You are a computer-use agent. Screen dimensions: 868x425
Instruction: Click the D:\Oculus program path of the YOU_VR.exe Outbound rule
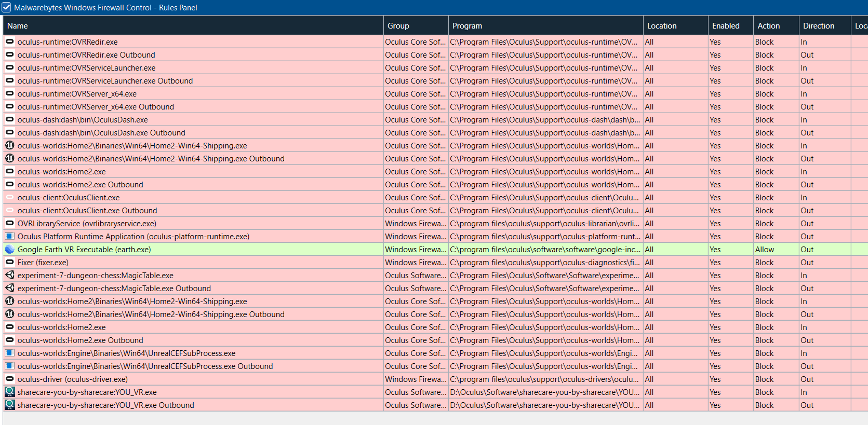click(545, 405)
